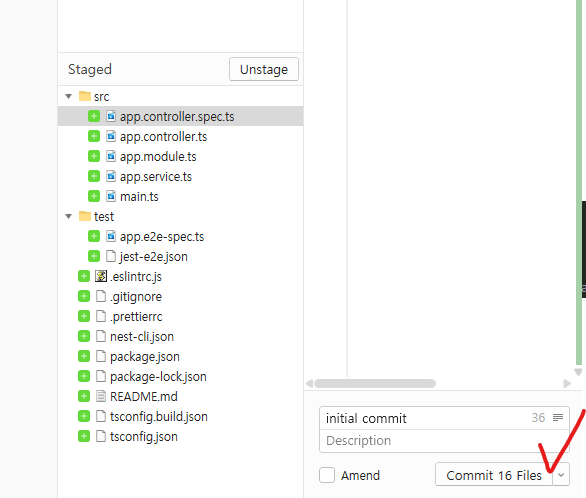
Task: Click the green plus icon beside .eslintrc.js
Action: tap(84, 276)
